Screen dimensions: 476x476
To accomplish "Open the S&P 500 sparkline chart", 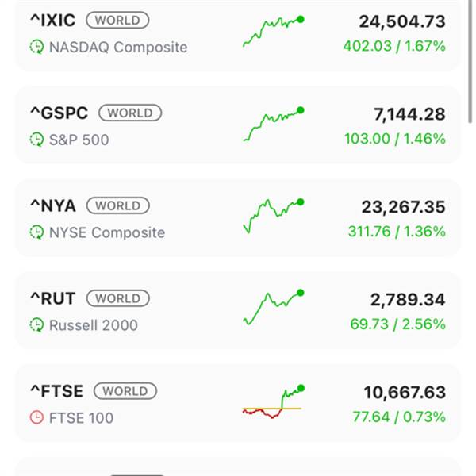I will [x=273, y=125].
